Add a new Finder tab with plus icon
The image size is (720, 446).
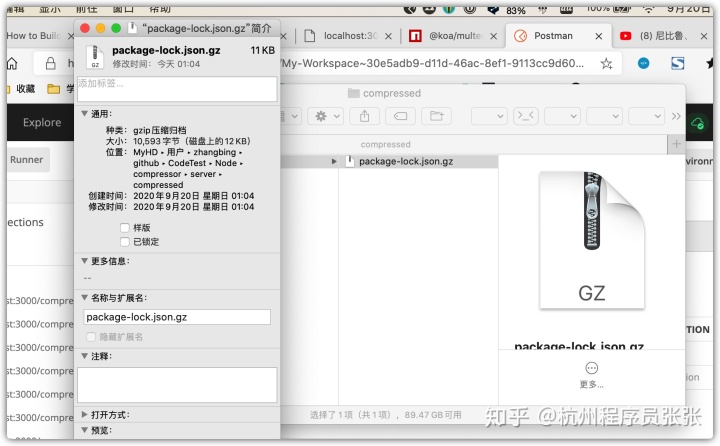click(x=676, y=144)
